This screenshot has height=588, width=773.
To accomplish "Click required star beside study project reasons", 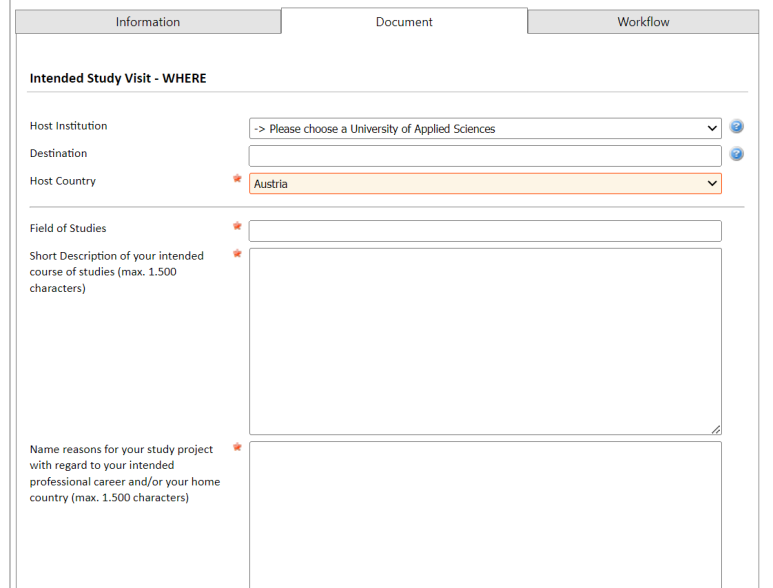I will (x=237, y=447).
